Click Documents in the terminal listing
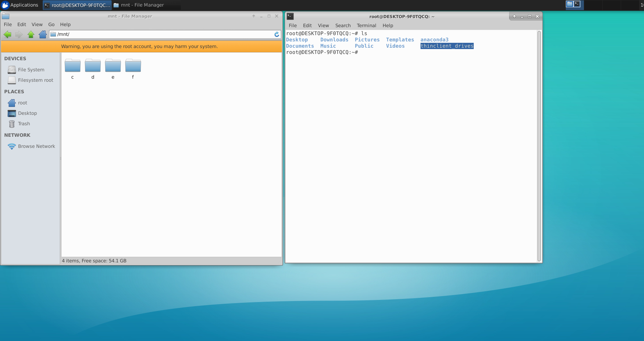 click(300, 46)
